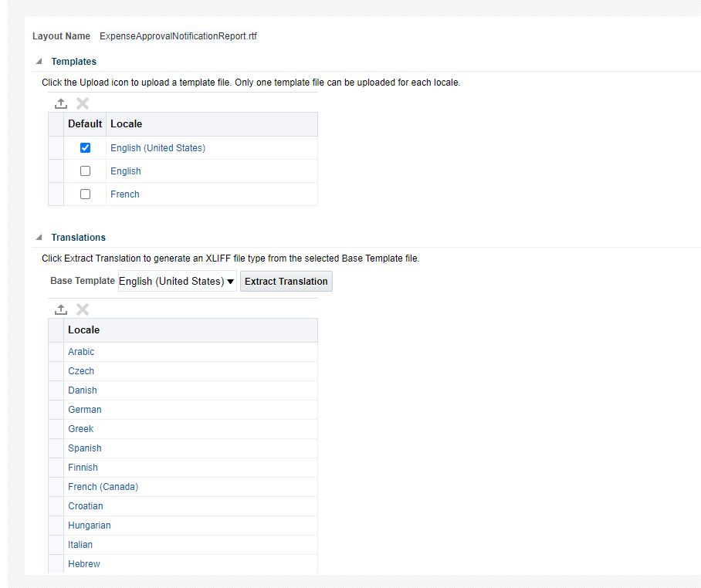
Task: Click the upload icon in the Templates section
Action: coord(61,103)
